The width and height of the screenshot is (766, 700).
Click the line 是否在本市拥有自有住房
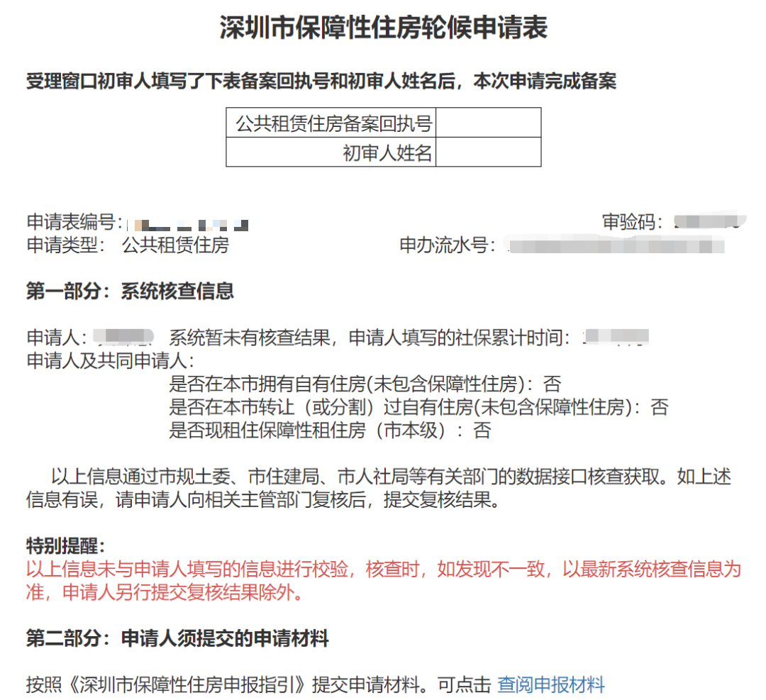click(x=365, y=384)
